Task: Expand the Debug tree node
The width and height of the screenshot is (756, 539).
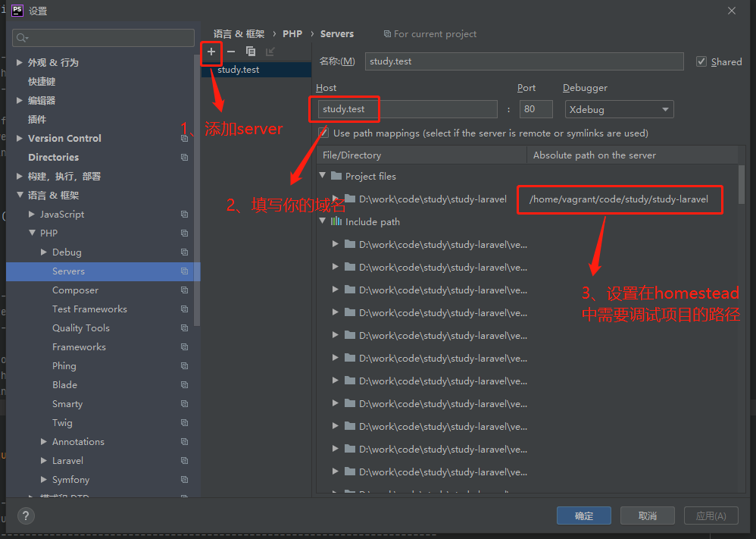Action: click(x=44, y=252)
